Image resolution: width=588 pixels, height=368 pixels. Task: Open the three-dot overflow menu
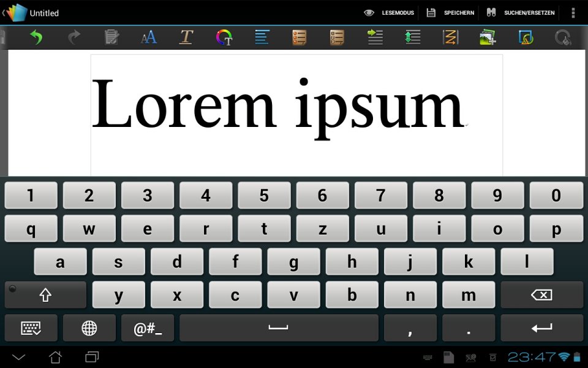pyautogui.click(x=573, y=13)
